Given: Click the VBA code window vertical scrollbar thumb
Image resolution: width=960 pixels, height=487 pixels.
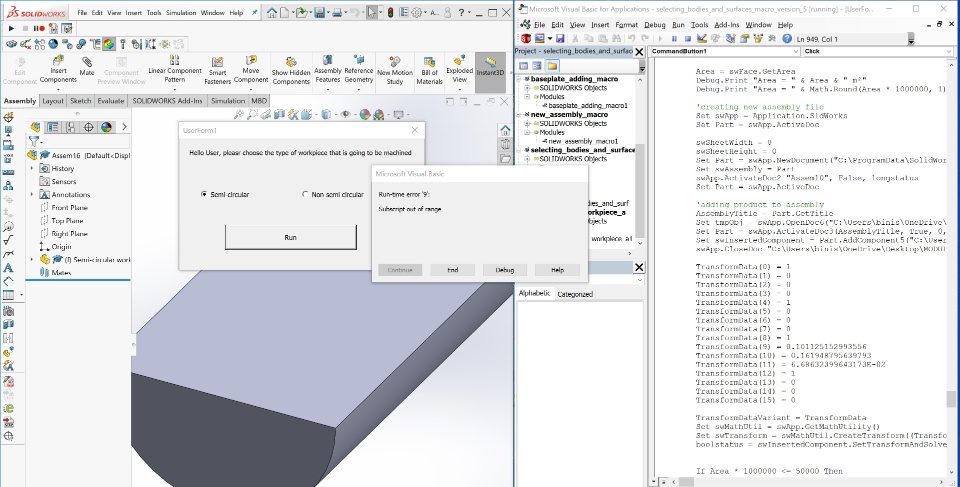Looking at the screenshot, I should click(x=951, y=399).
